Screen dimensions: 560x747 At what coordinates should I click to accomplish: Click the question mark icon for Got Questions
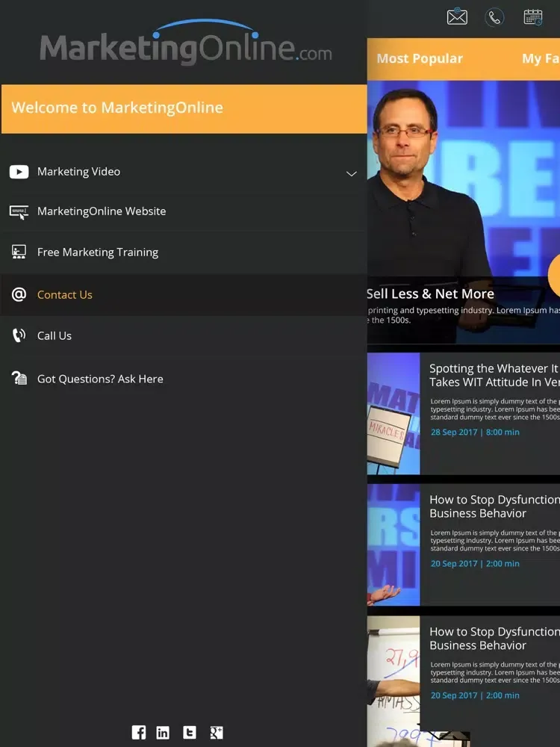[19, 378]
